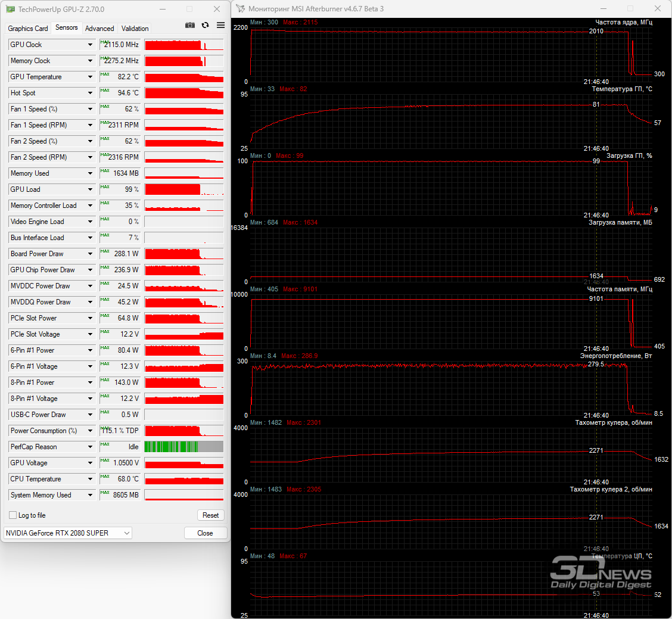The height and width of the screenshot is (619, 672).
Task: Click the GPU Temperature value 82.2 °C
Action: click(120, 77)
